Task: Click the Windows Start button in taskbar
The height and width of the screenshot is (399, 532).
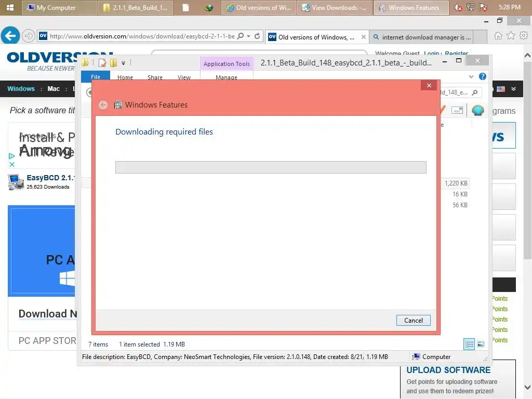Action: (x=10, y=7)
